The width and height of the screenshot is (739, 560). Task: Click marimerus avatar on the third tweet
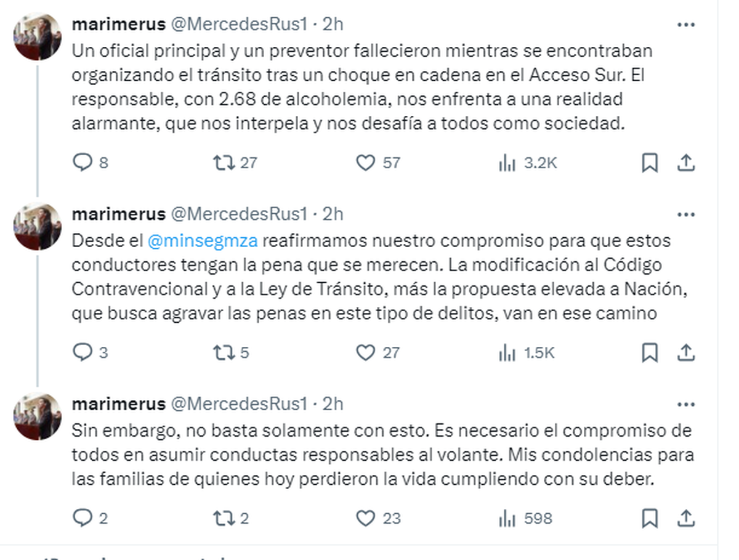coord(38,416)
